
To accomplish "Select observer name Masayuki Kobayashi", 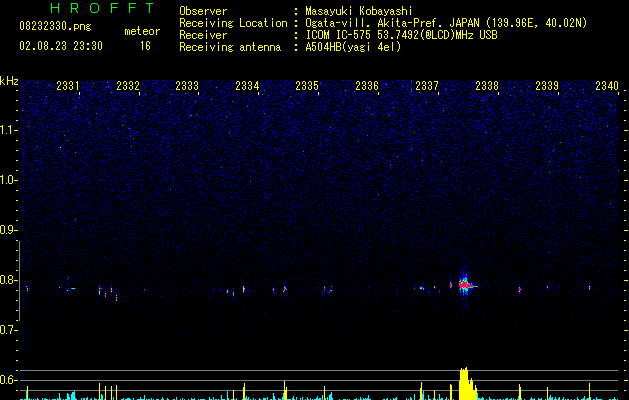I will tap(358, 11).
